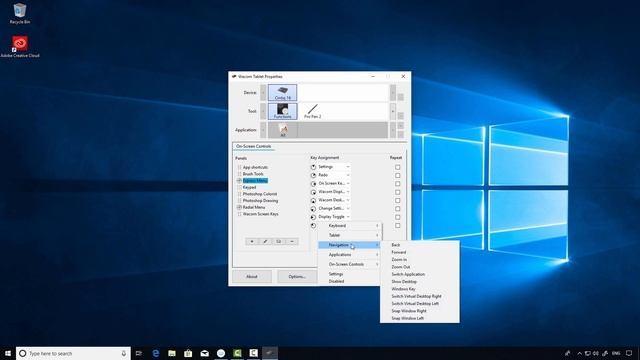Expand the Keyboard submenu
This screenshot has width=640, height=360.
[x=349, y=226]
